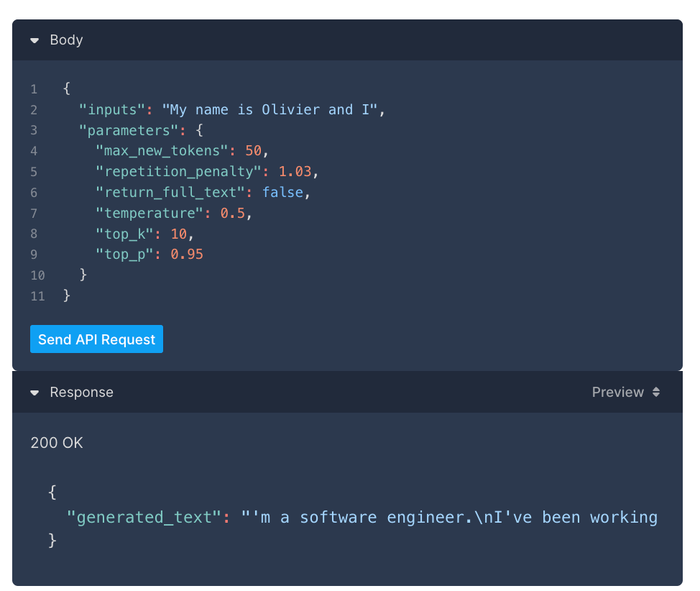Click the 0.95 value
Image resolution: width=700 pixels, height=591 pixels.
pyautogui.click(x=187, y=255)
